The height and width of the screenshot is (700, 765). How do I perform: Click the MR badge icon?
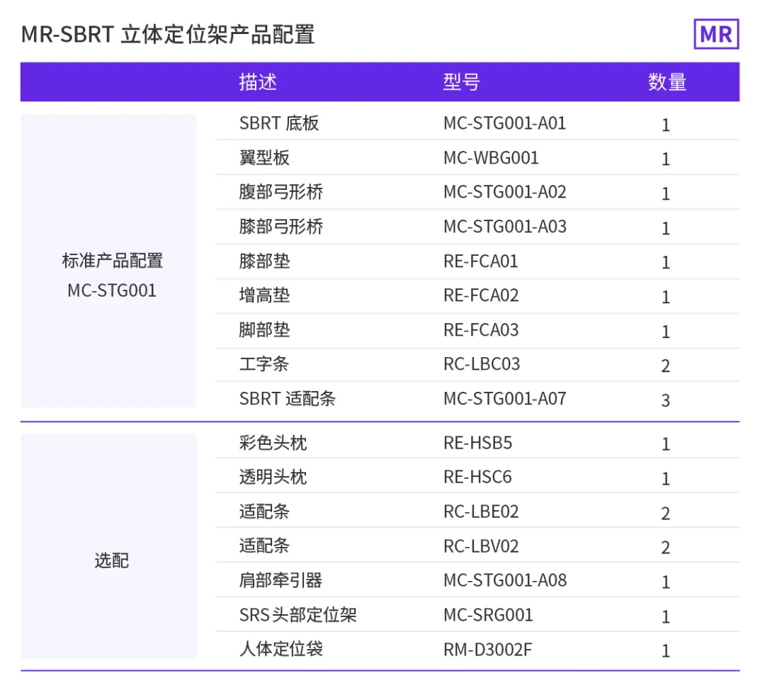[x=715, y=34]
